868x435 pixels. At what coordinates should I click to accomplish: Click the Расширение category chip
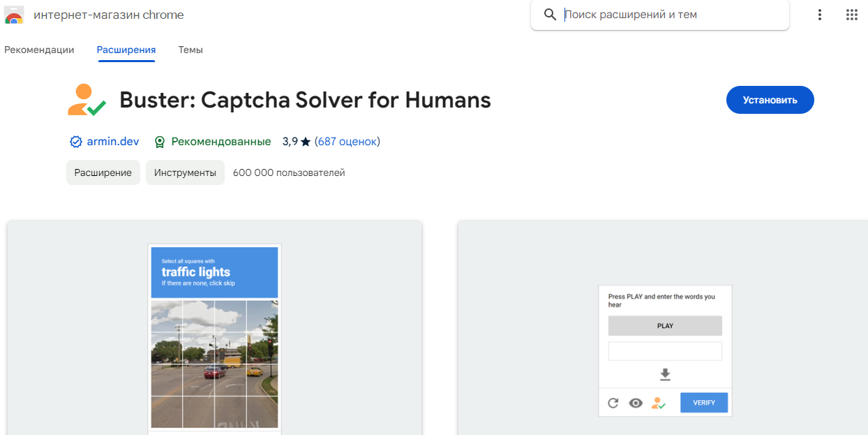tap(103, 172)
